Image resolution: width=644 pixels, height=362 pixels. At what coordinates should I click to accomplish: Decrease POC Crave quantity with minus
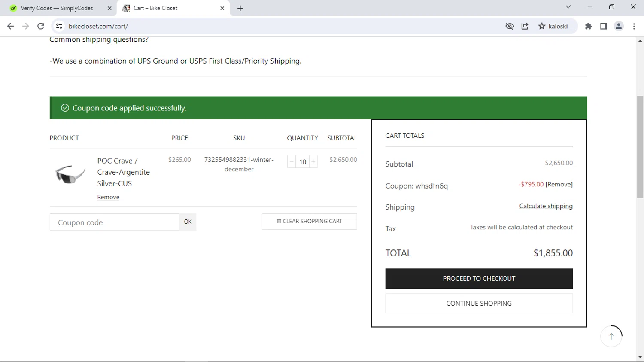click(x=292, y=161)
